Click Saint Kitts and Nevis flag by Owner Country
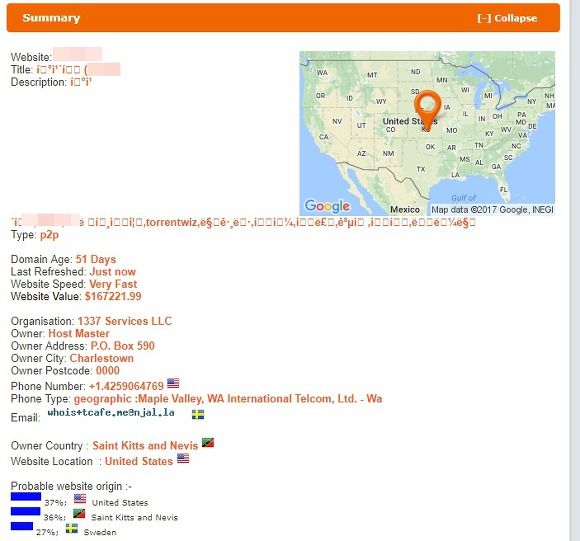 click(208, 442)
